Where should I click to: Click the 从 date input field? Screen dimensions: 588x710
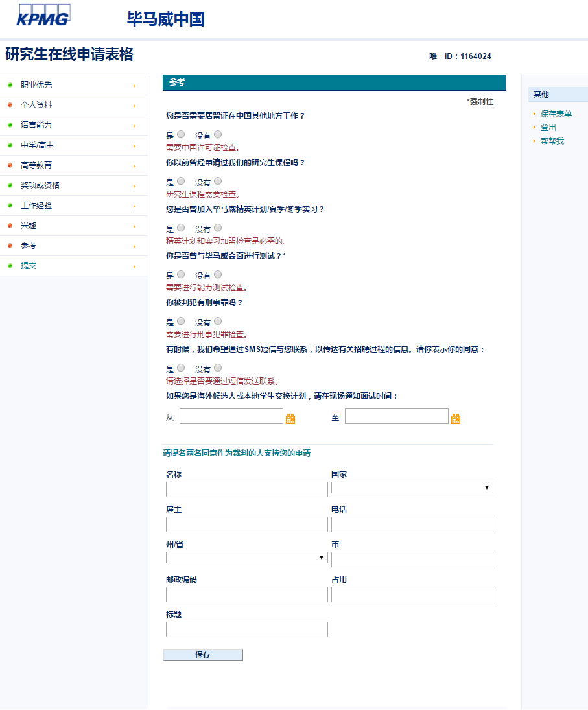point(231,416)
